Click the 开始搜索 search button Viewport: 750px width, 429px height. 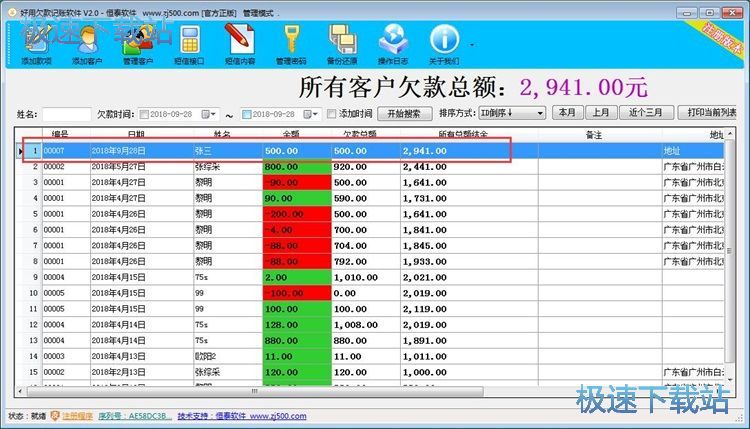pyautogui.click(x=405, y=114)
